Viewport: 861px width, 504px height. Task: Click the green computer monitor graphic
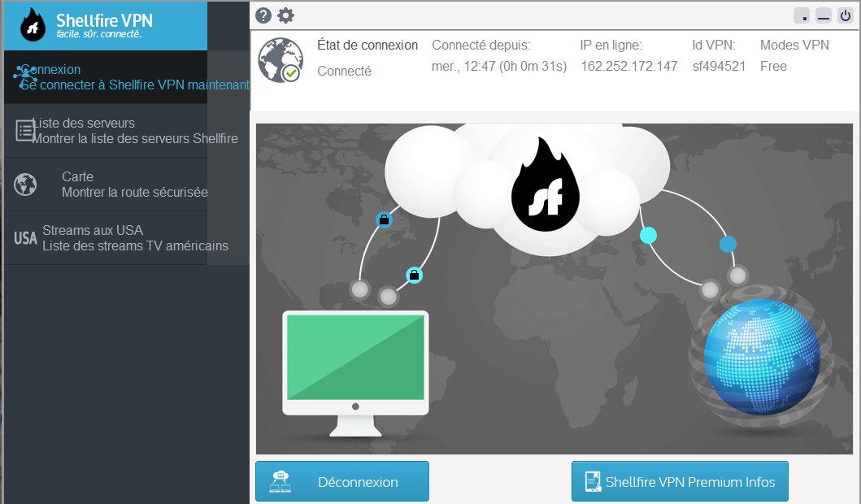click(355, 373)
